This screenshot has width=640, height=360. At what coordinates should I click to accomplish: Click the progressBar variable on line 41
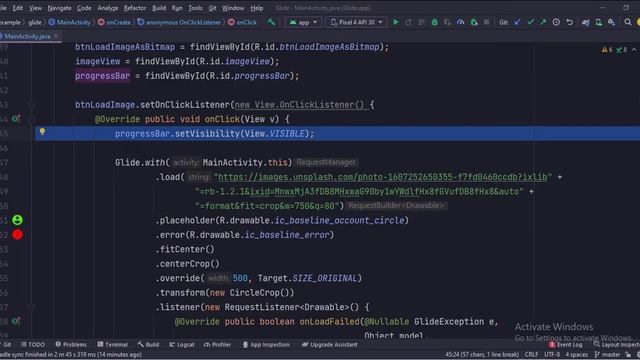click(x=102, y=76)
